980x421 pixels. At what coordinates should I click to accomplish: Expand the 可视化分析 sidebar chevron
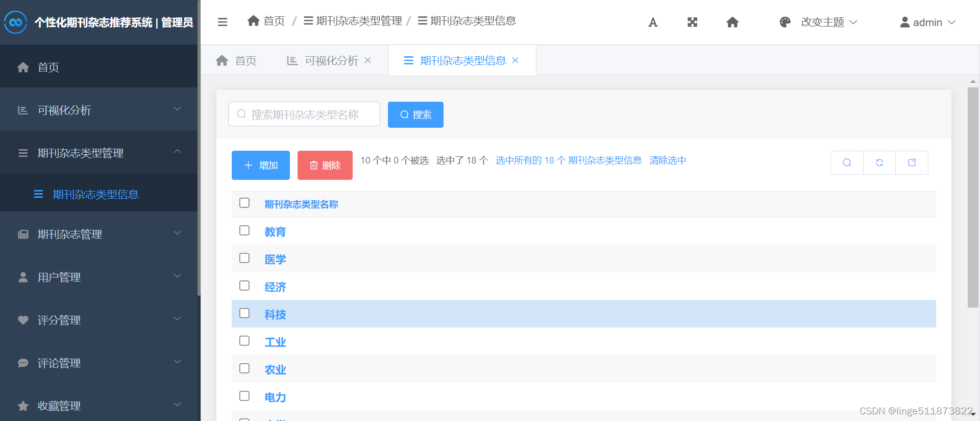coord(178,109)
